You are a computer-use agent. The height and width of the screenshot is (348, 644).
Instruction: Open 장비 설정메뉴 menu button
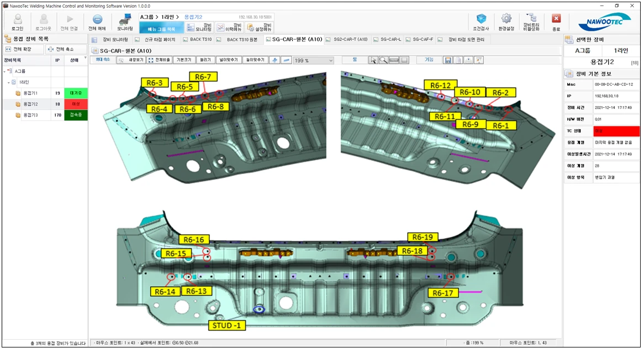(x=260, y=27)
